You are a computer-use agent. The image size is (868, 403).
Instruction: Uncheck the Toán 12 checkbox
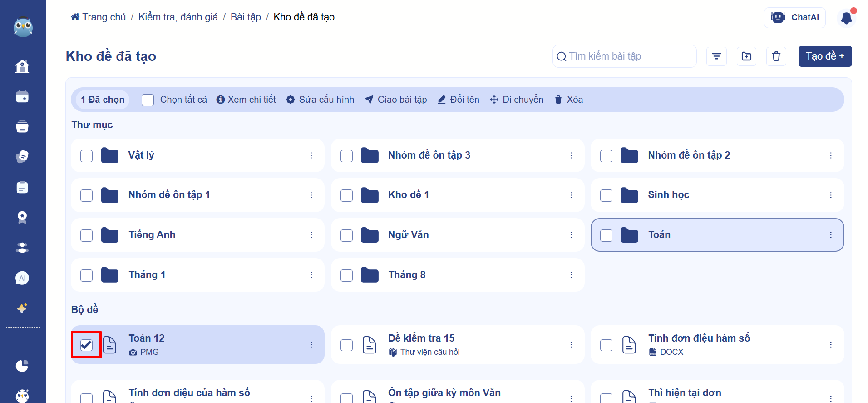(86, 345)
